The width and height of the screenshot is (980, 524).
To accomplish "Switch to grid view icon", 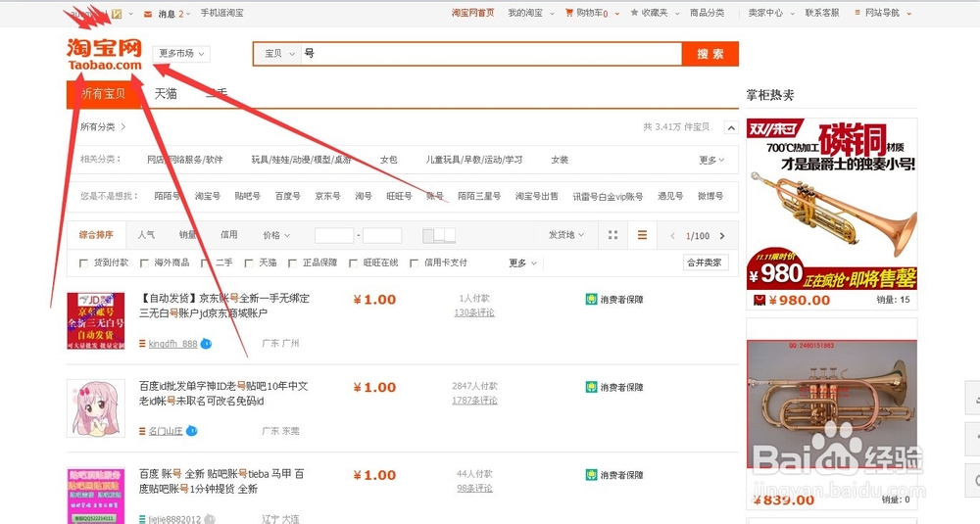I will click(x=612, y=235).
